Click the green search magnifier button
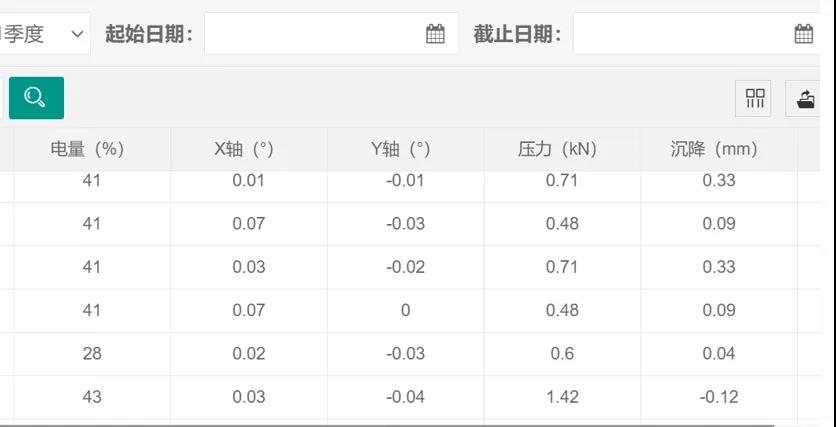Screen dimensions: 836x427 (36, 98)
